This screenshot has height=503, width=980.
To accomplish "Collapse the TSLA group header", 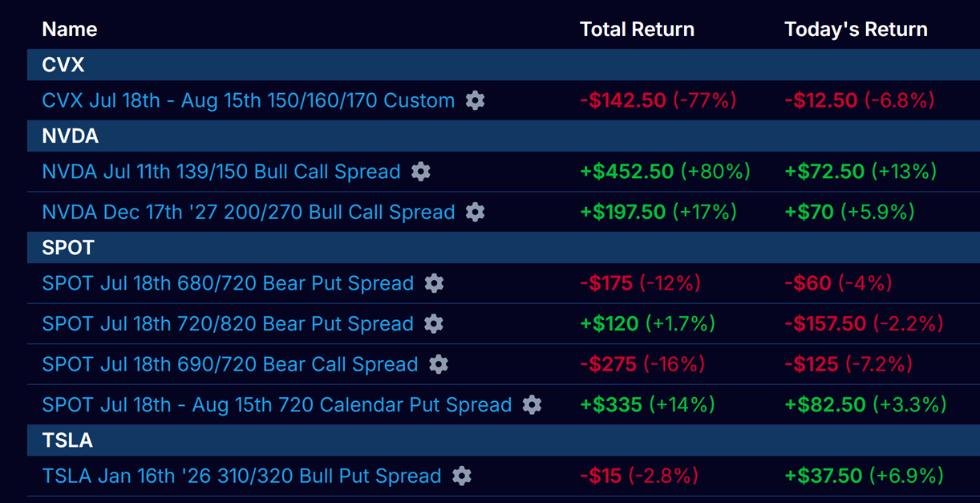I will (67, 440).
